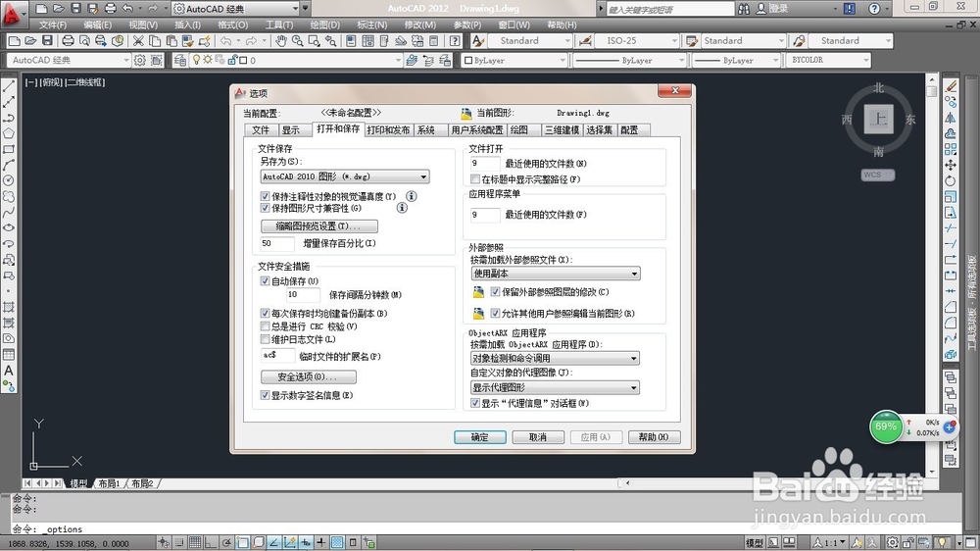The width and height of the screenshot is (980, 551).
Task: Open the BYCOLOR plot style dropdown
Action: [x=829, y=60]
